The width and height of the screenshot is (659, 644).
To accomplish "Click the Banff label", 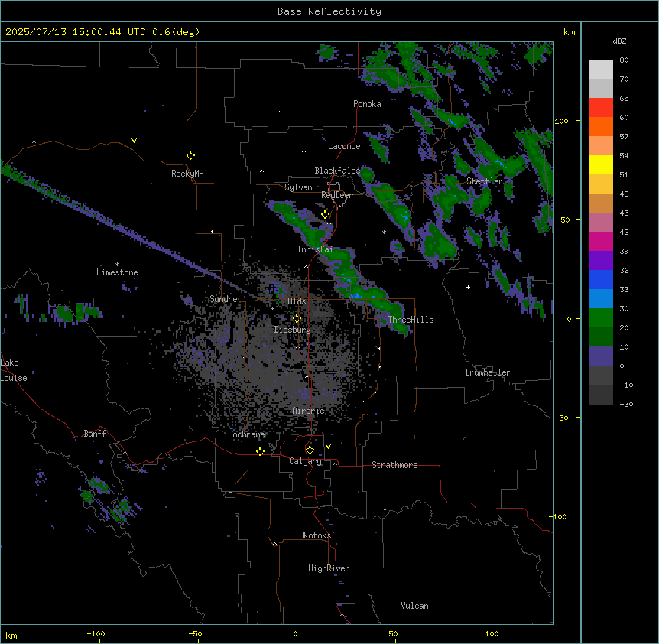I will (95, 434).
